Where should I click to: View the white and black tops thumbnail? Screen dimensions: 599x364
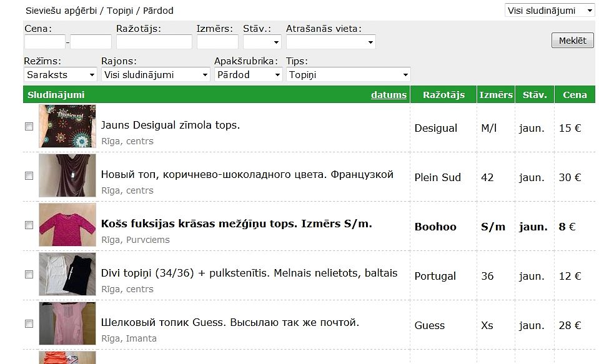pos(67,274)
